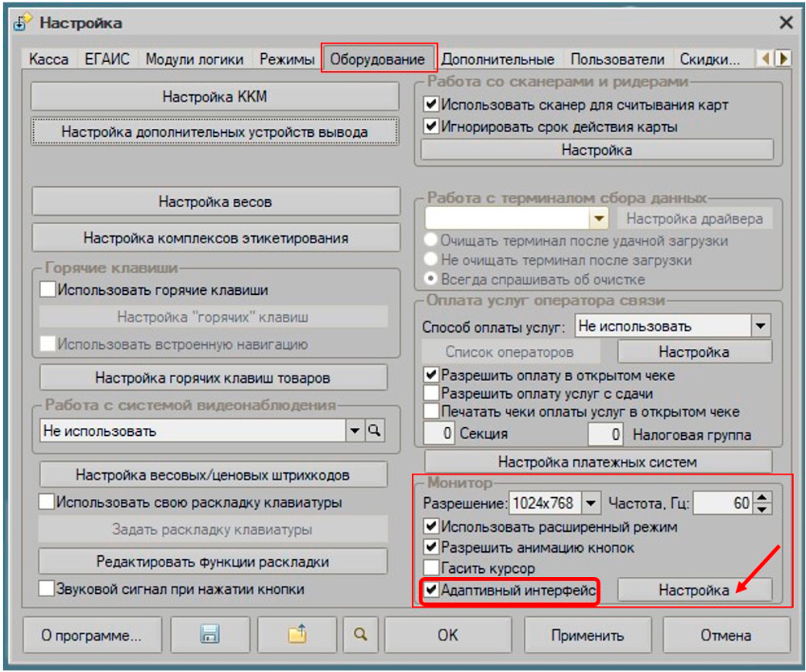The height and width of the screenshot is (672, 806).
Task: Open the video surveillance system dropdown
Action: [x=355, y=431]
